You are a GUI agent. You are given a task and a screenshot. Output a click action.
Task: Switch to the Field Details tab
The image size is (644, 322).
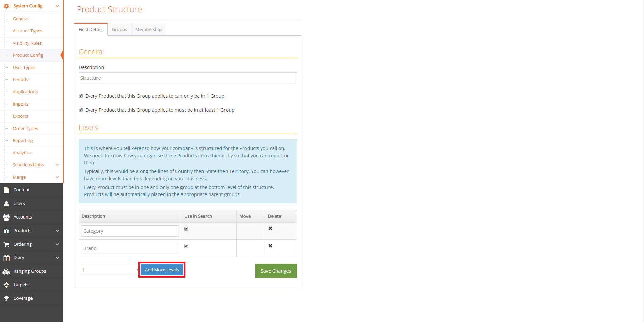91,29
